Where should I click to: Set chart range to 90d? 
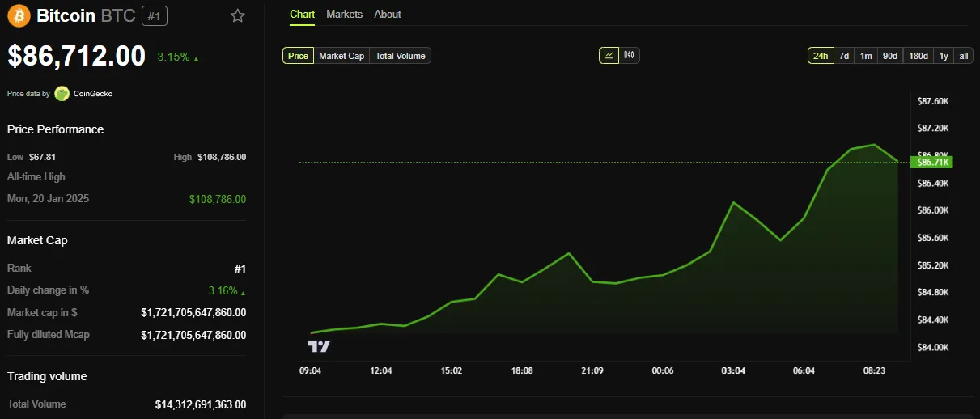pos(890,56)
